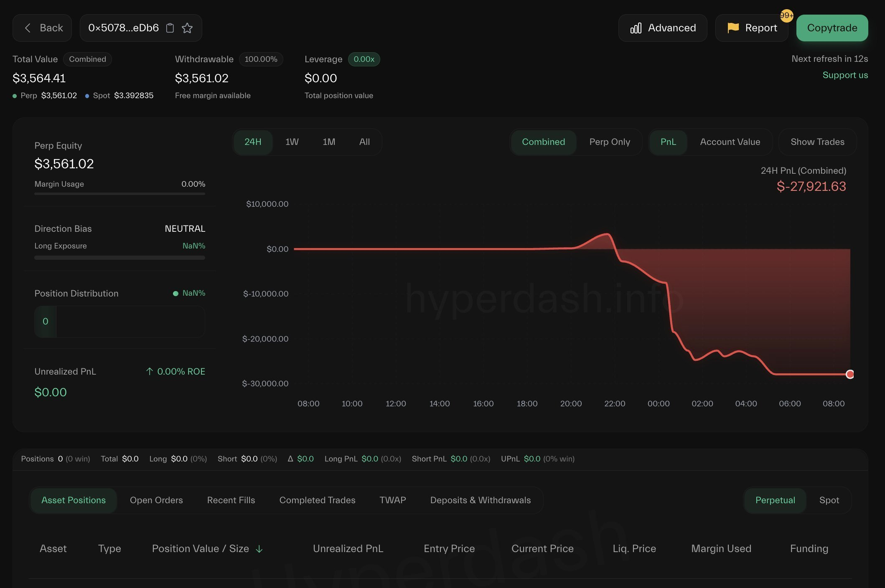Click the 99+ notification badge
The image size is (885, 588).
coord(786,15)
